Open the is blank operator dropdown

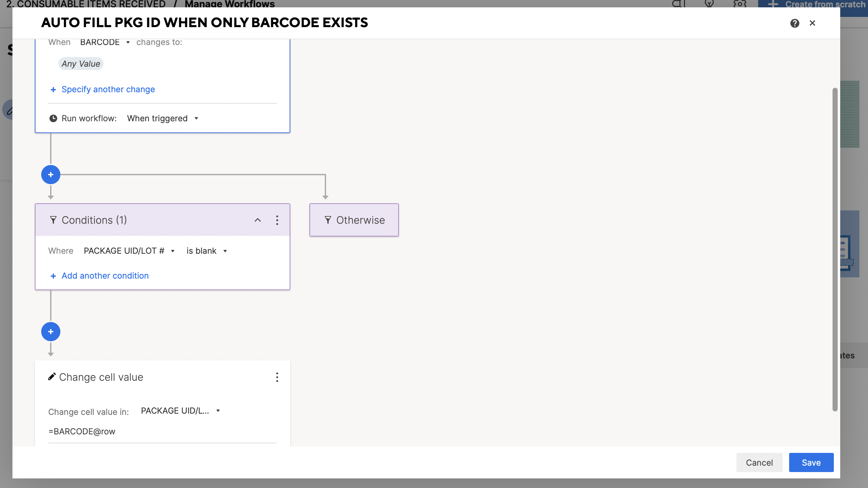pos(206,251)
